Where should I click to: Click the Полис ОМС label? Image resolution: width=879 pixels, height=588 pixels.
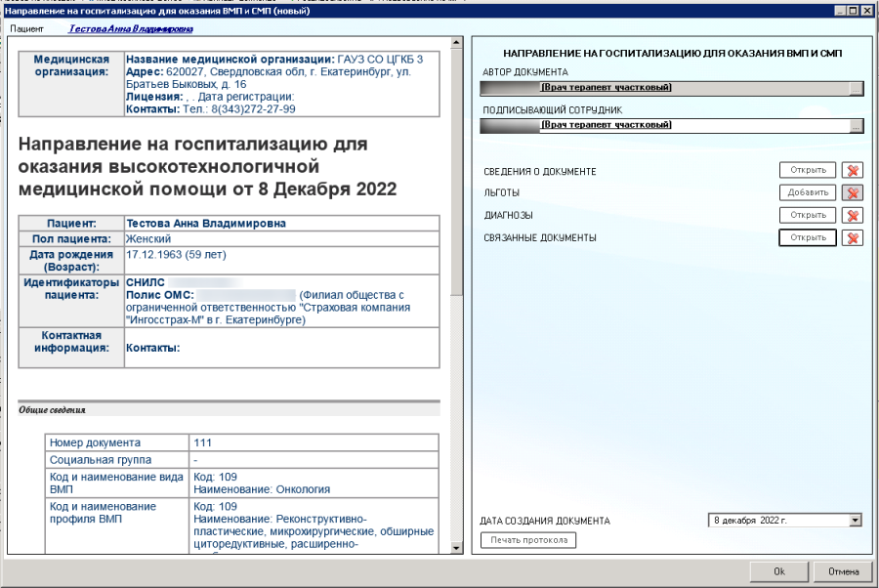click(160, 295)
